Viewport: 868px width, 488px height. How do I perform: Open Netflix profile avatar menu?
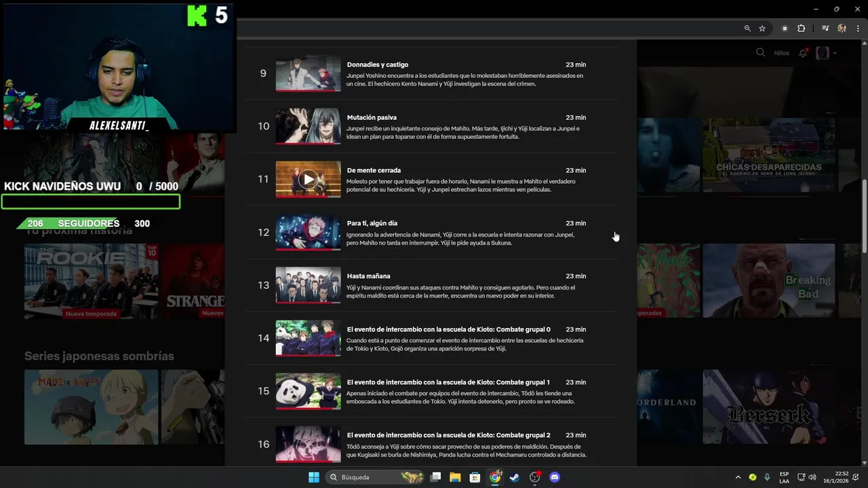click(823, 53)
